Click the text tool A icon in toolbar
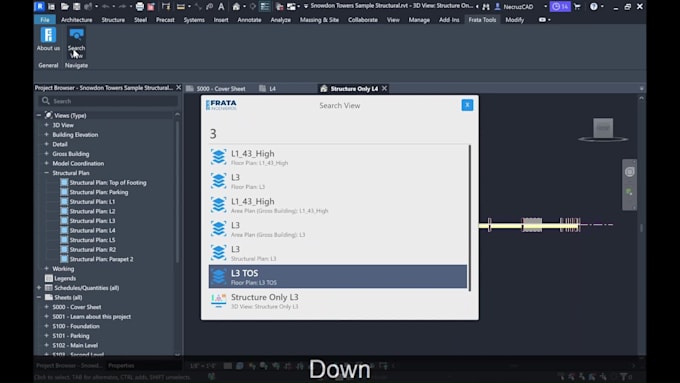This screenshot has width=680, height=383. [x=221, y=7]
